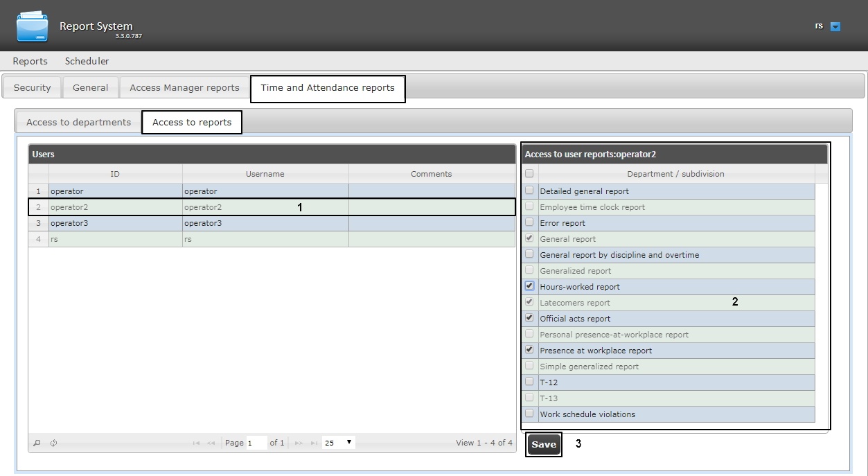868x476 pixels.
Task: Switch to Access Manager reports tab
Action: [x=184, y=88]
